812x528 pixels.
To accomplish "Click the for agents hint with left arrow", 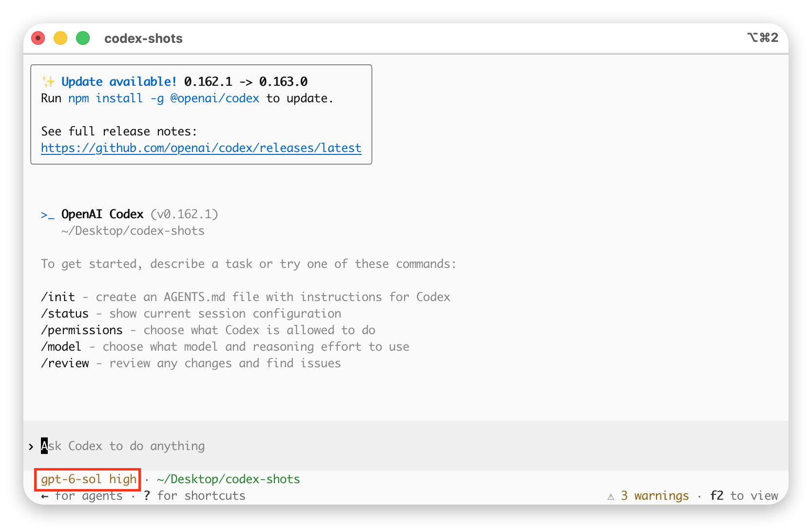I will [x=82, y=496].
